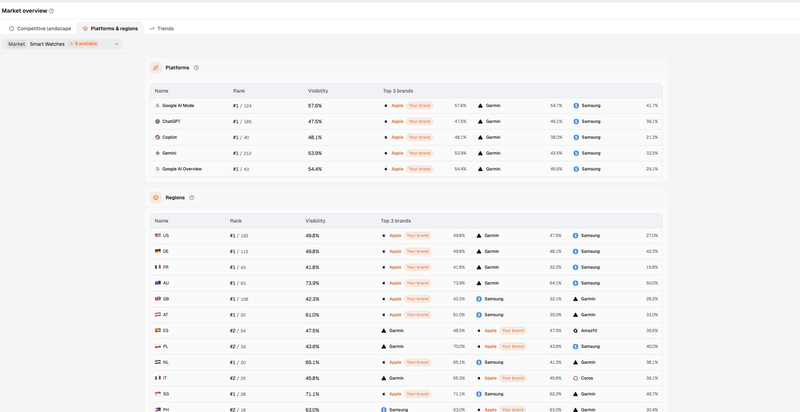Click the ChatGPT logo icon
This screenshot has height=412, width=800.
158,121
